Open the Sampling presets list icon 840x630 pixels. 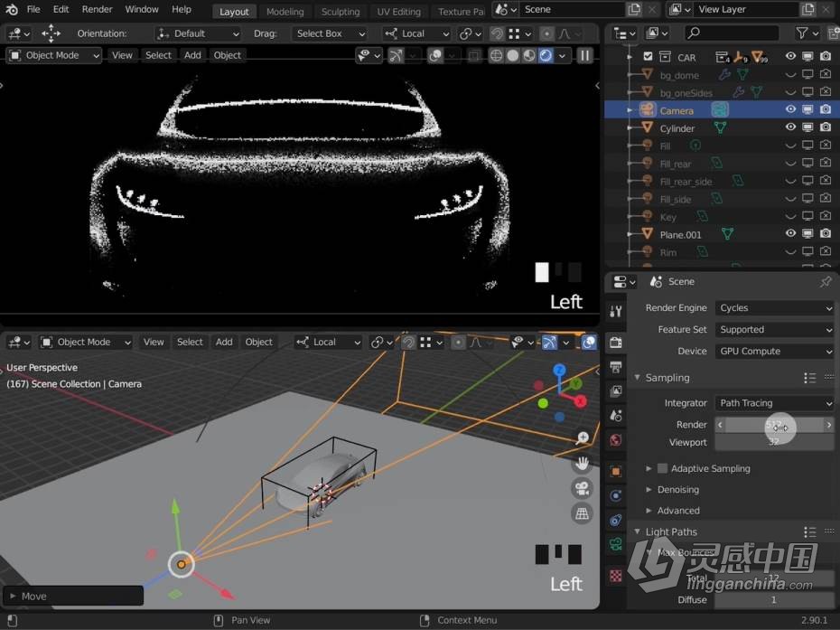point(809,378)
